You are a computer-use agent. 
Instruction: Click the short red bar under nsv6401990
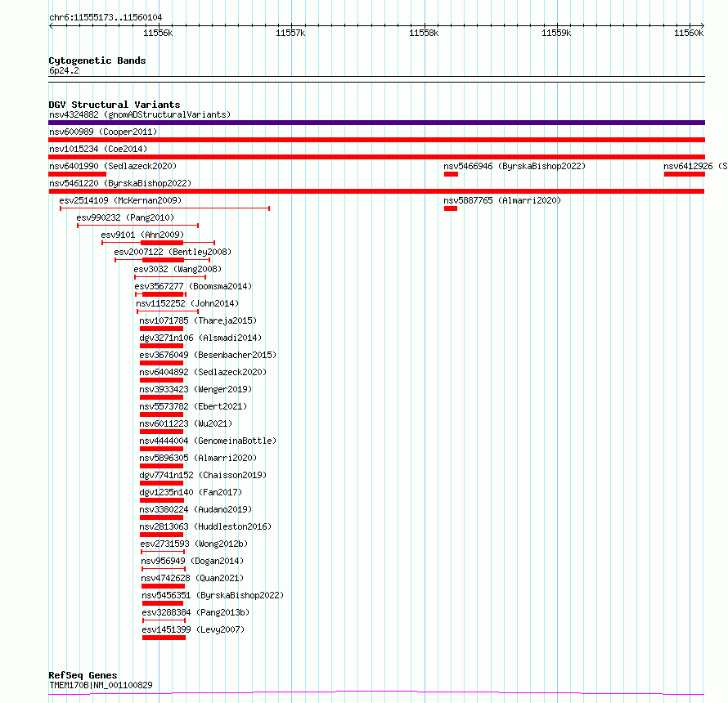tap(77, 174)
